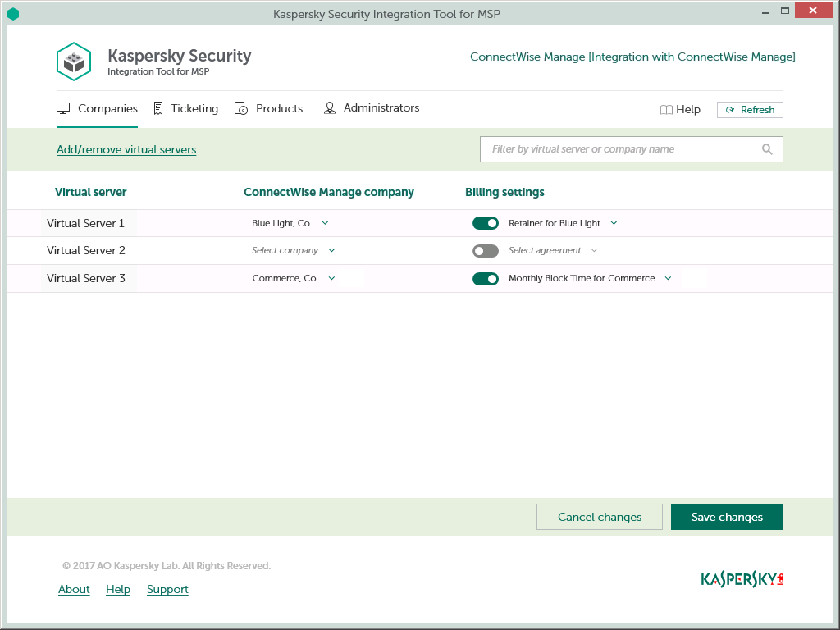Click the search magnifier in the filter field
The image size is (840, 630).
[767, 149]
